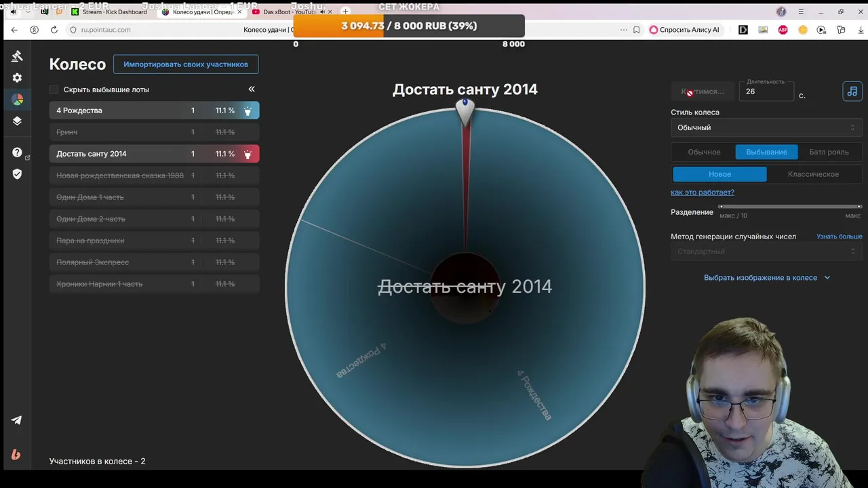This screenshot has width=868, height=488.
Task: Open the D extension icon
Action: pos(743,30)
